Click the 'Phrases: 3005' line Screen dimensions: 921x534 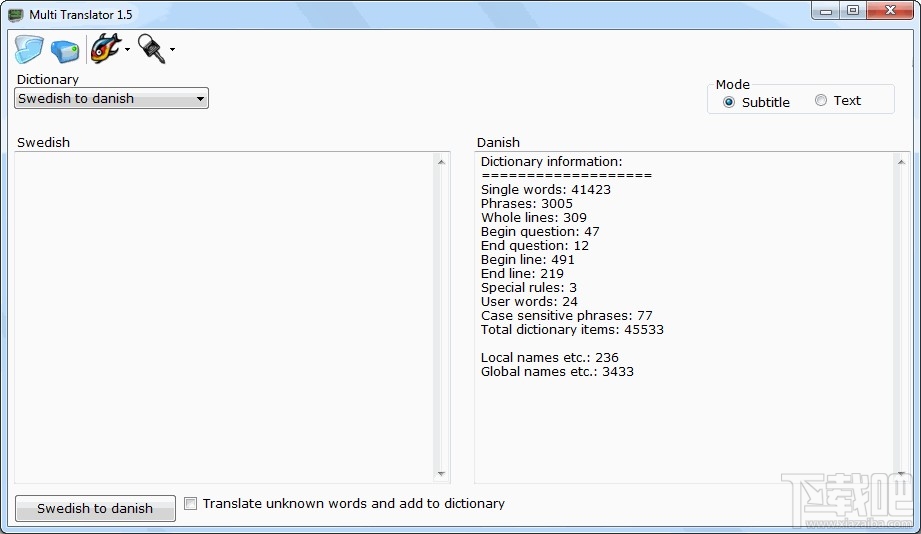(x=526, y=204)
